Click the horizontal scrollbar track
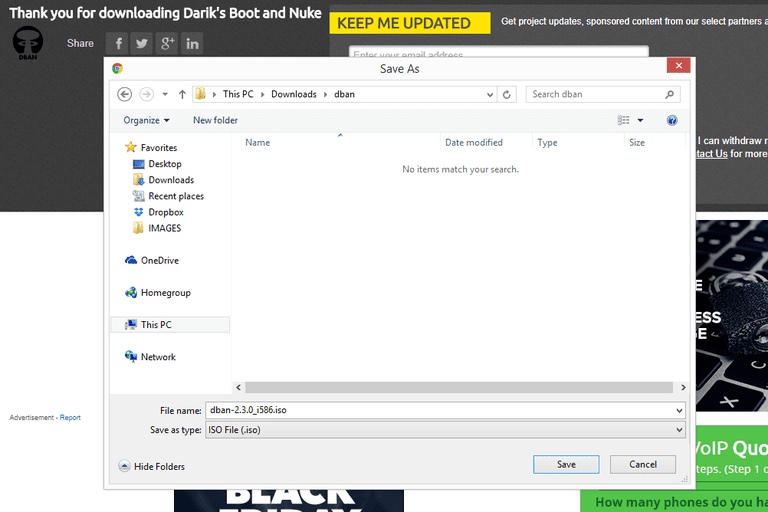768x512 pixels. point(459,388)
